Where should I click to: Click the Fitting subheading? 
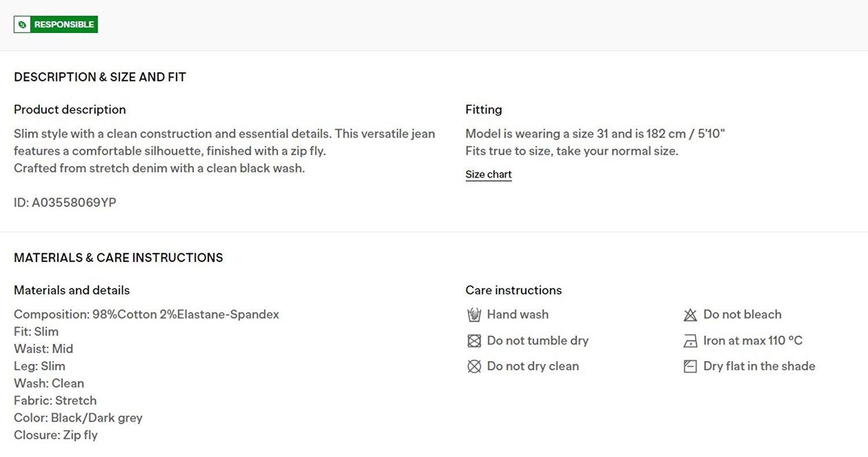tap(484, 109)
